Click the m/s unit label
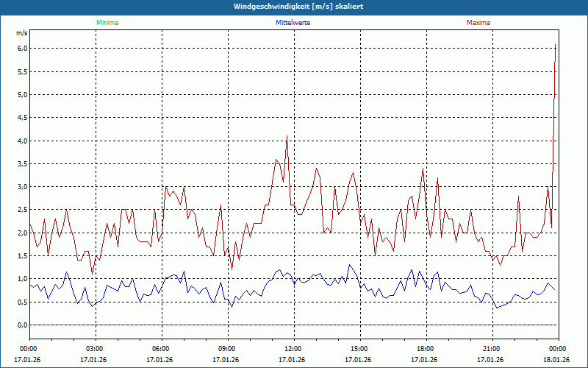The width and height of the screenshot is (588, 368). click(x=21, y=33)
